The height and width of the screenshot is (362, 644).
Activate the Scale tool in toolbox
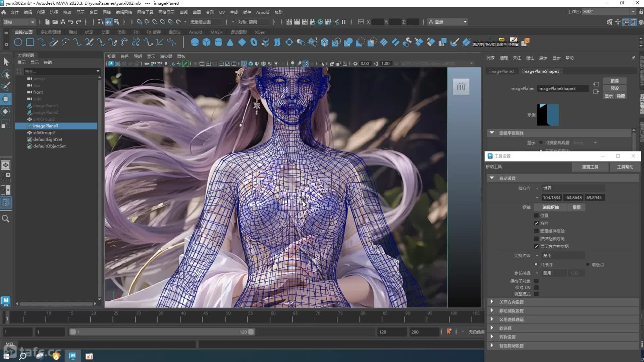pos(6,124)
